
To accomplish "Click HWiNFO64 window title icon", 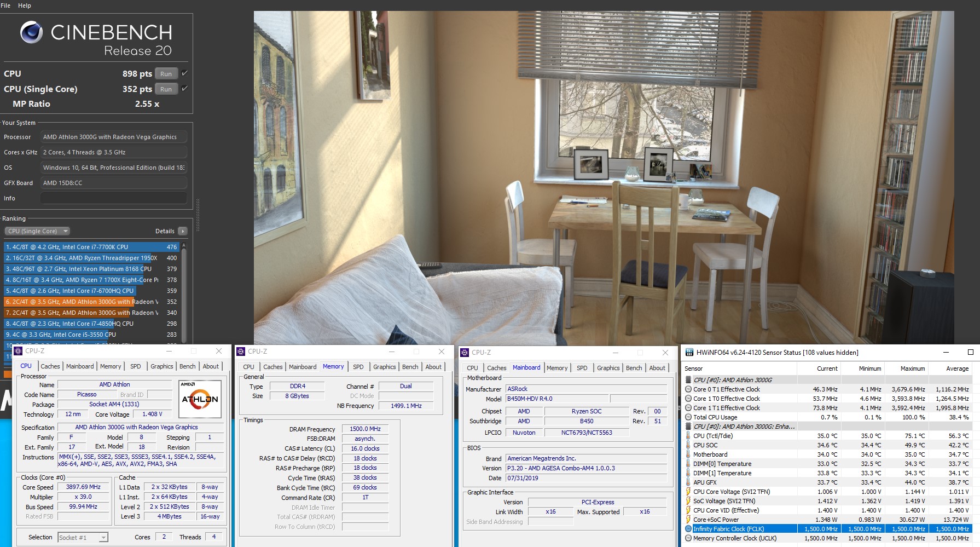I will tap(690, 353).
